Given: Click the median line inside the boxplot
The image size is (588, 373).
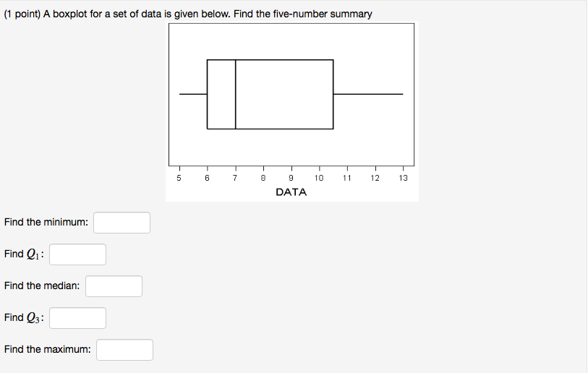Looking at the screenshot, I should [236, 94].
